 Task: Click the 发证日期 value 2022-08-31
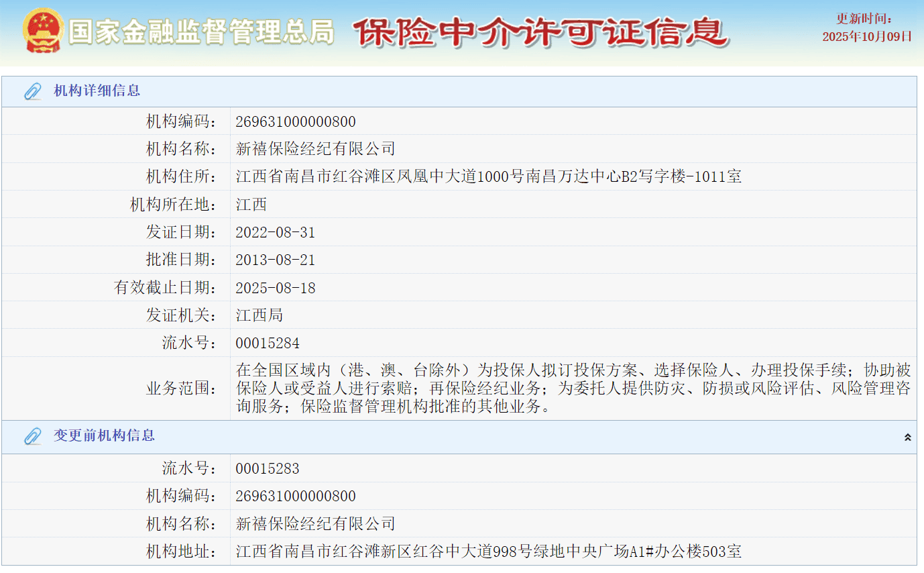coord(275,233)
